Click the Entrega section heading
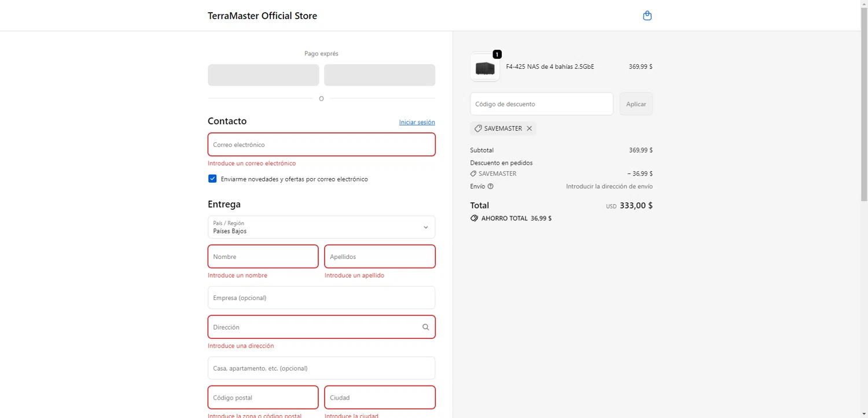This screenshot has height=418, width=868. (224, 204)
